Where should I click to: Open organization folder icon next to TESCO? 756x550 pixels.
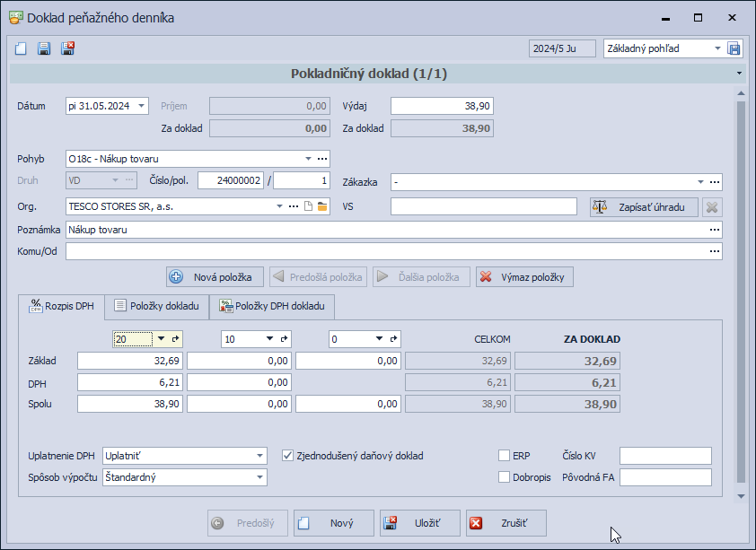coord(322,207)
